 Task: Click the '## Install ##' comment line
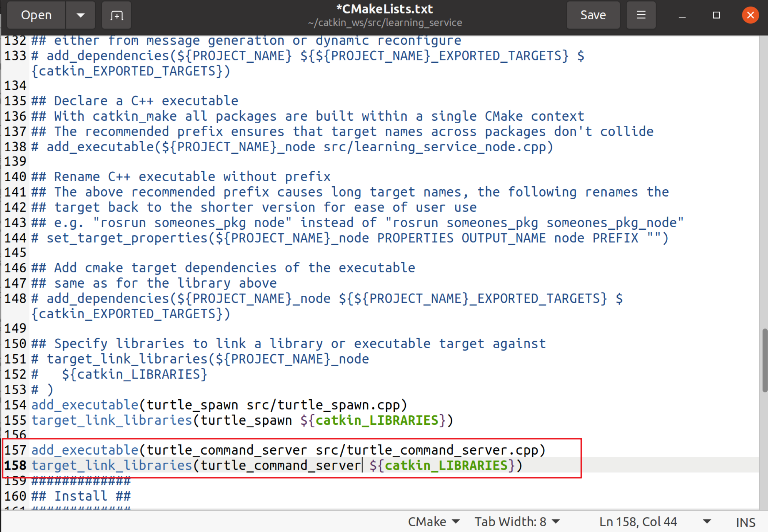(81, 496)
